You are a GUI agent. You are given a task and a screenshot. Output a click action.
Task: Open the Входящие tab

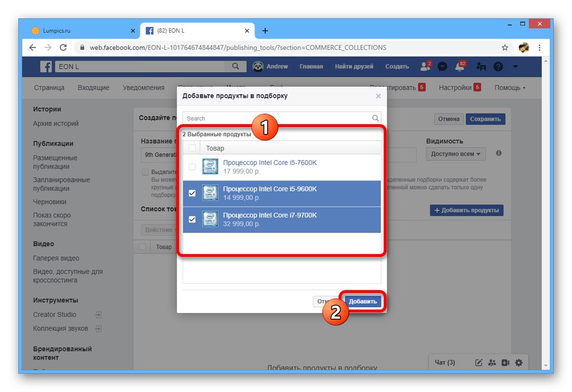tap(93, 88)
